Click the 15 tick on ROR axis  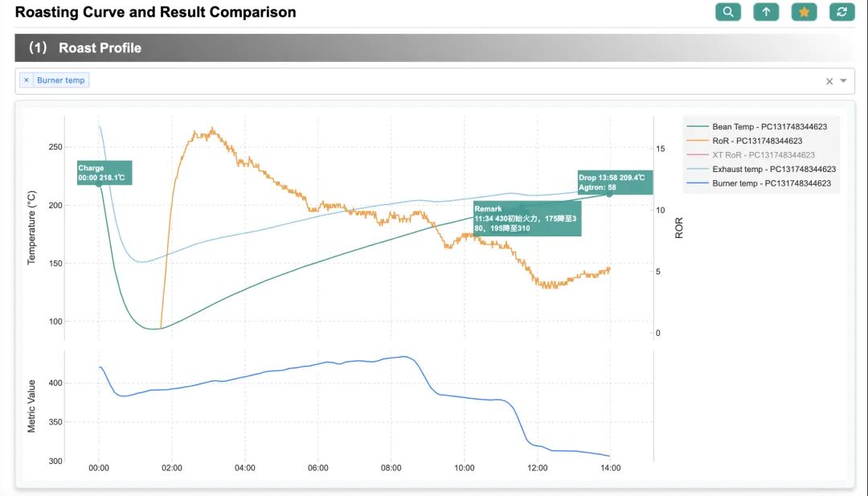(661, 149)
